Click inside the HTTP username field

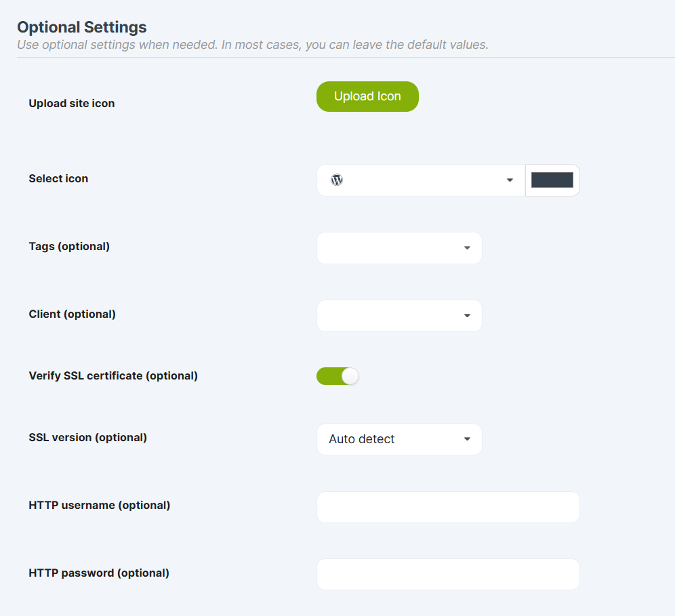coord(447,507)
